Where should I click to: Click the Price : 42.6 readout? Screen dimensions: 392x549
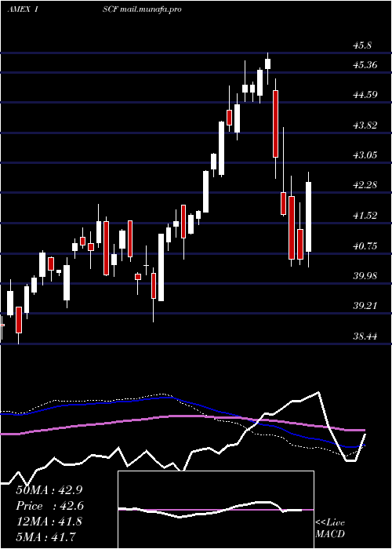[49, 506]
